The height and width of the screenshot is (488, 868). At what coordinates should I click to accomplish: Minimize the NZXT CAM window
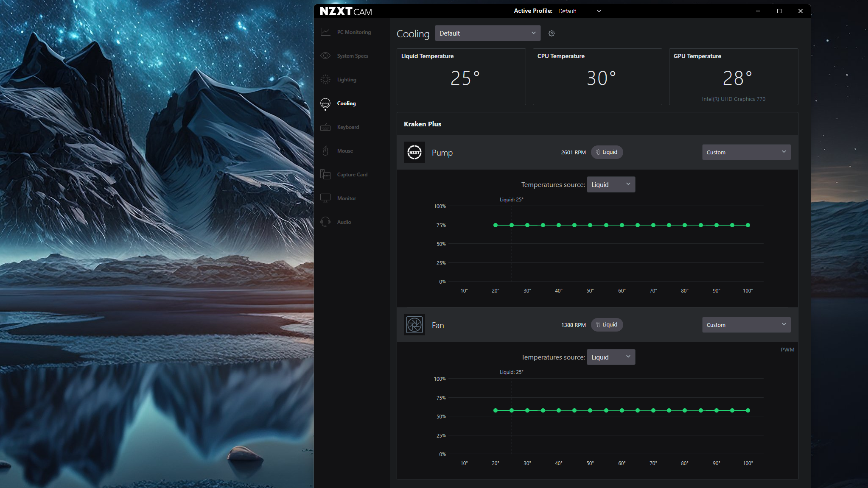758,11
